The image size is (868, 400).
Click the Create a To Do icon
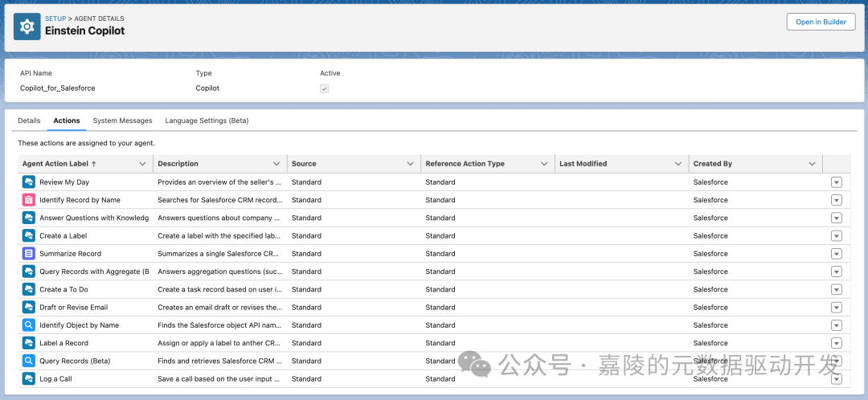pyautogui.click(x=29, y=289)
